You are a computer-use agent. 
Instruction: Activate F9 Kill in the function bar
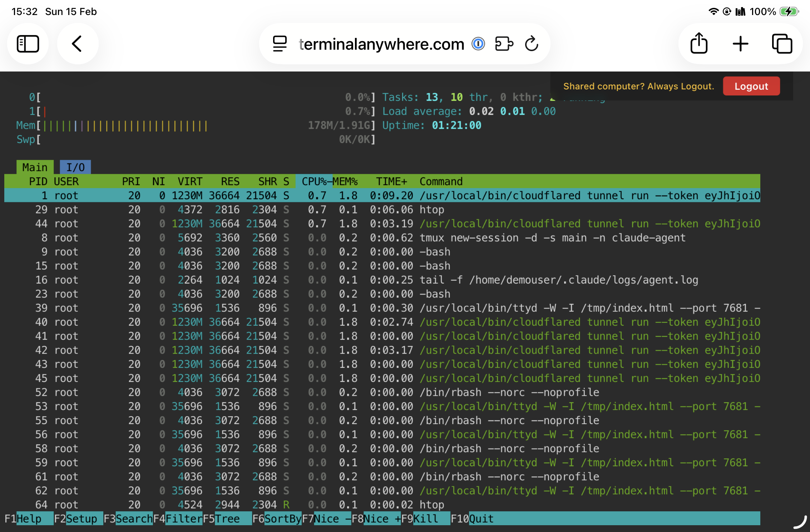(425, 518)
